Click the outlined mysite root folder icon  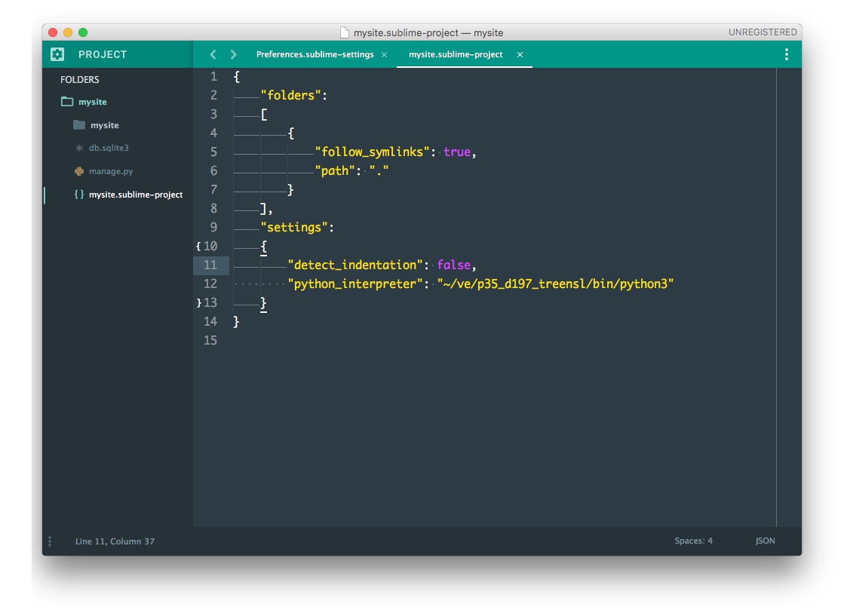click(x=67, y=102)
